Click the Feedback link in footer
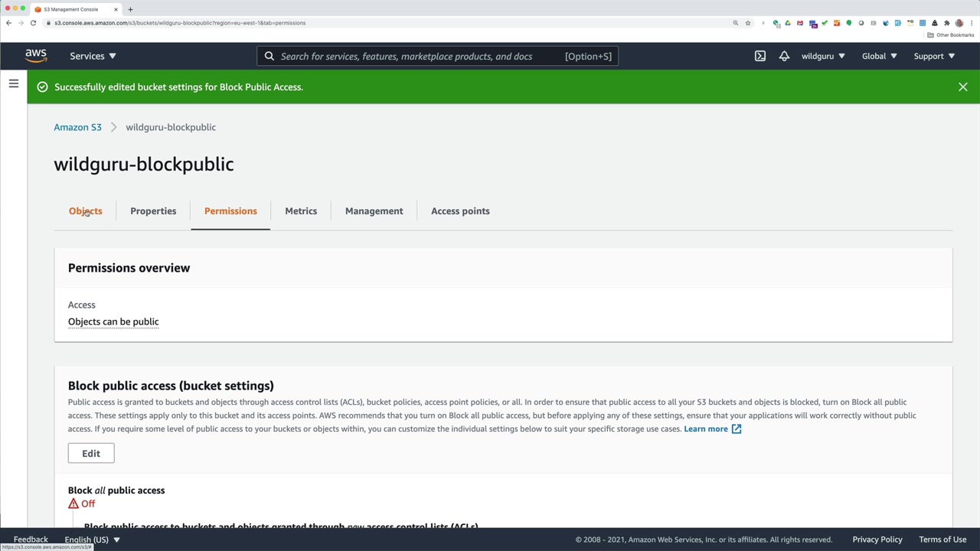 [x=31, y=540]
